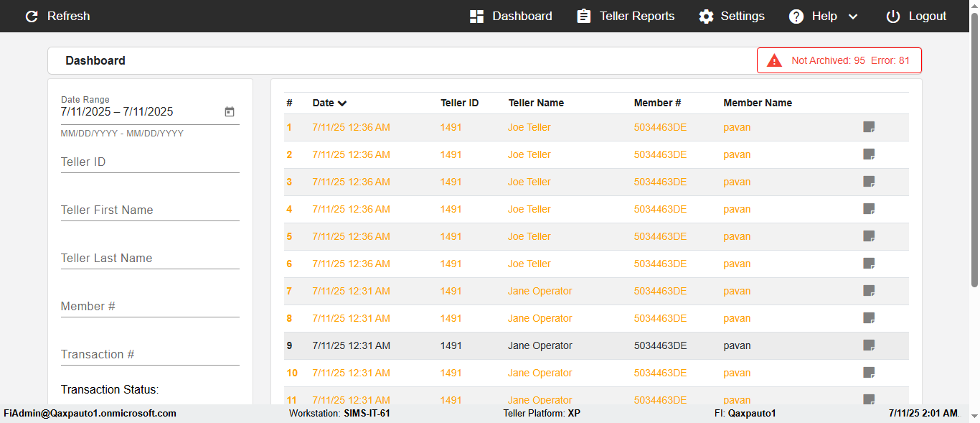The width and height of the screenshot is (980, 423).
Task: Click the Teller ID input field
Action: click(150, 162)
